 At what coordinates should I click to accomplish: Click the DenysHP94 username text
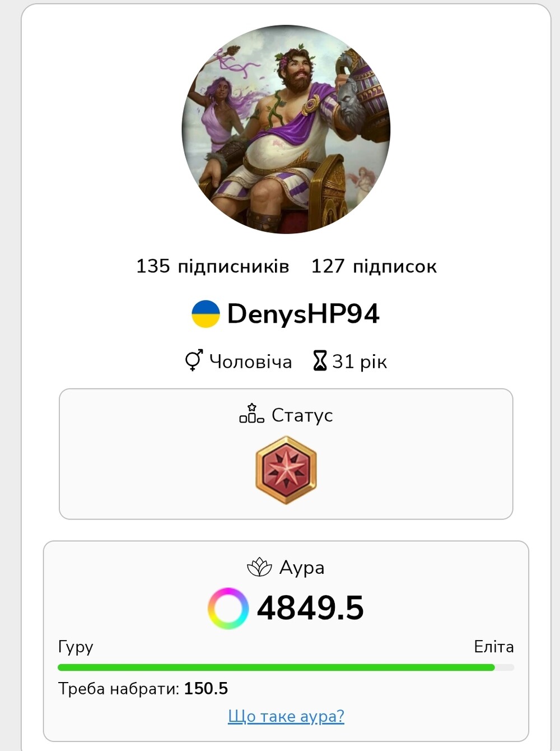point(304,314)
